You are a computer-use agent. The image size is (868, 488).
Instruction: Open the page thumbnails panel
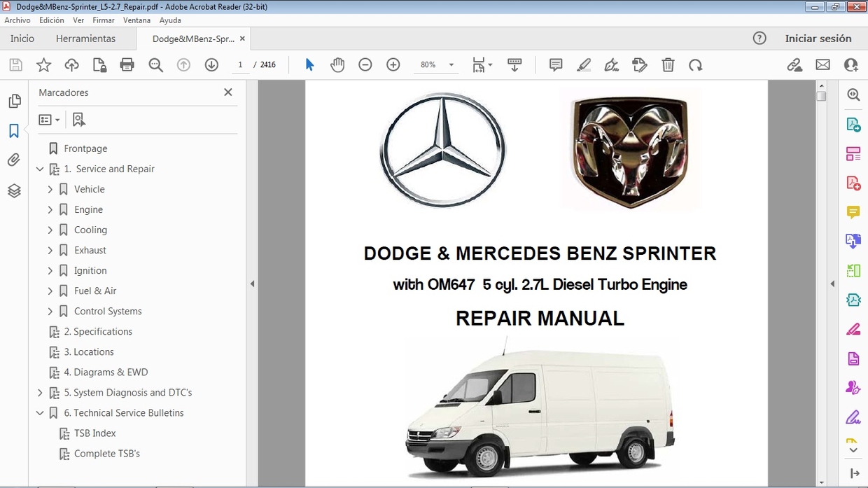(x=15, y=101)
